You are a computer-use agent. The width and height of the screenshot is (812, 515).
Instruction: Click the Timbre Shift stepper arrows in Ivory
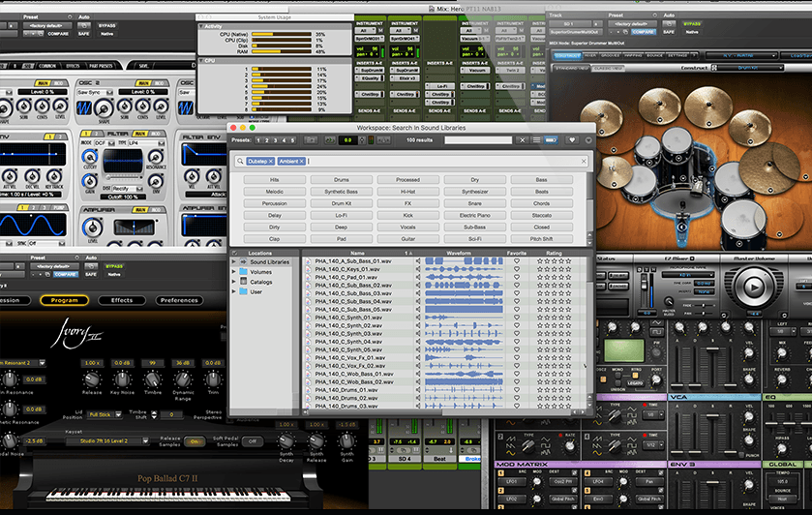click(x=154, y=414)
